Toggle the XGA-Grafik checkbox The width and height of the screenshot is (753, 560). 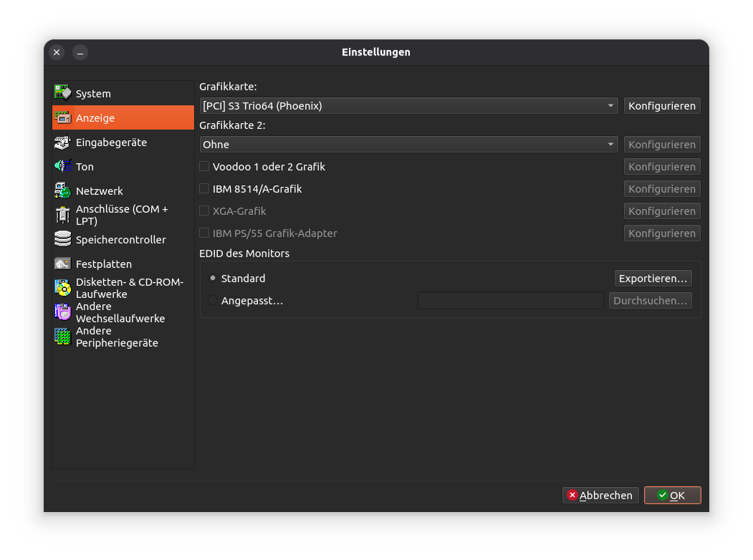coord(204,211)
